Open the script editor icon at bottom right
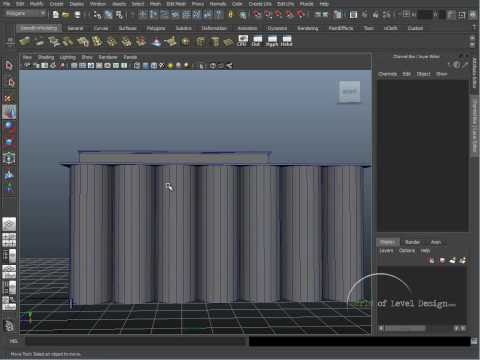This screenshot has height=360, width=480. tap(474, 341)
